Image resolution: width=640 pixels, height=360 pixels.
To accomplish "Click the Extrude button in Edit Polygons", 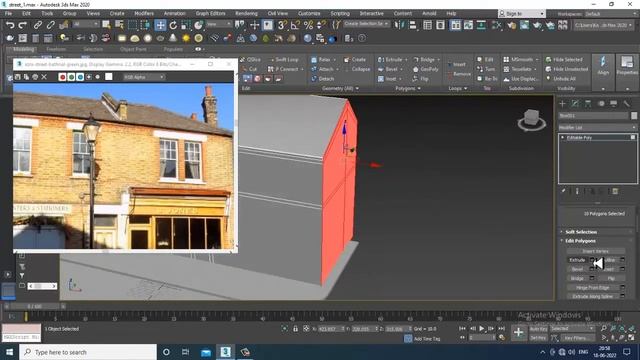I will 577,260.
